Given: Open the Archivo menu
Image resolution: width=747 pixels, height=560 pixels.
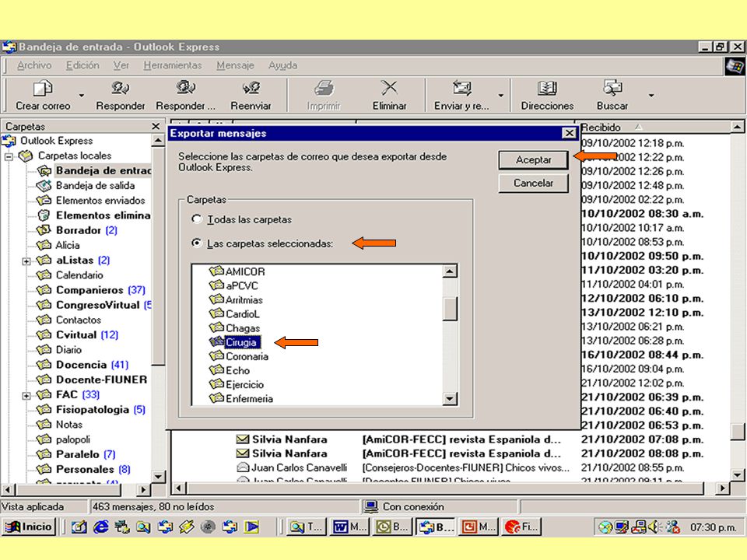Looking at the screenshot, I should (33, 65).
